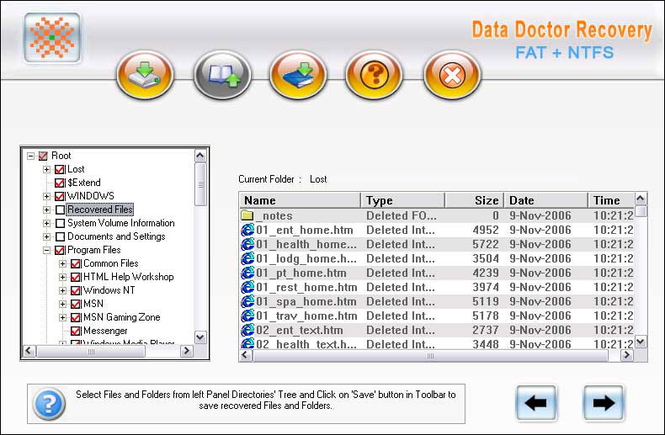This screenshot has height=435, width=665.
Task: Click the 01_spa_home.htm file icon
Action: click(247, 301)
